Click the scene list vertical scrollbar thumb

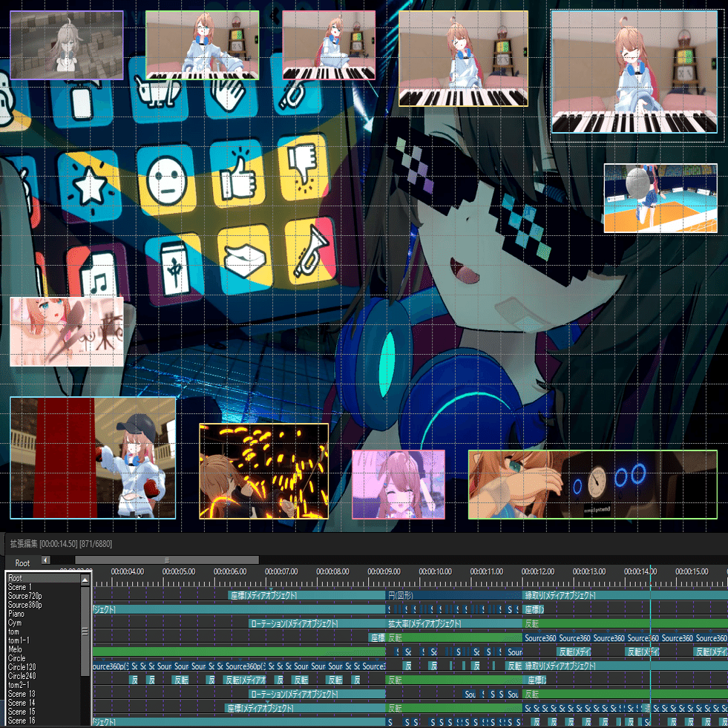[85, 631]
